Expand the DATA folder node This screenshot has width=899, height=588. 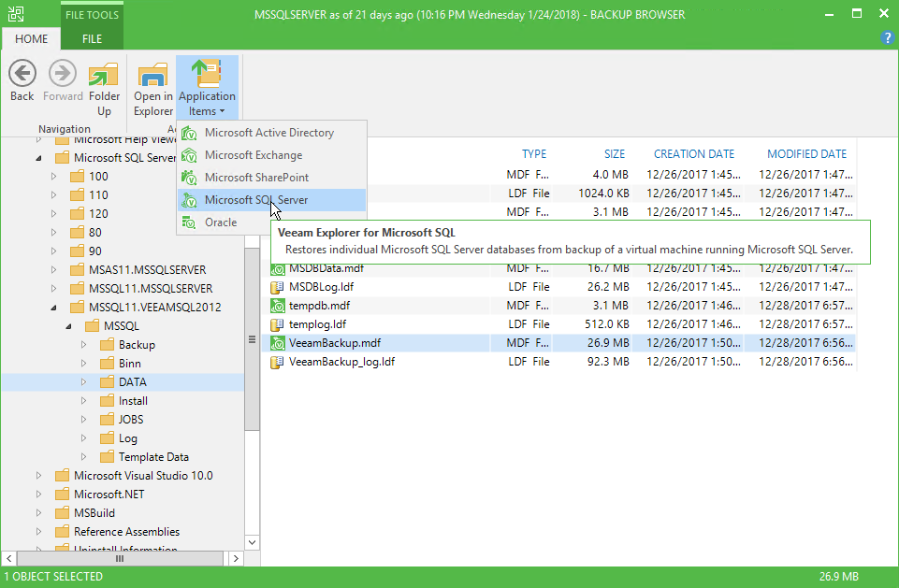coord(83,382)
